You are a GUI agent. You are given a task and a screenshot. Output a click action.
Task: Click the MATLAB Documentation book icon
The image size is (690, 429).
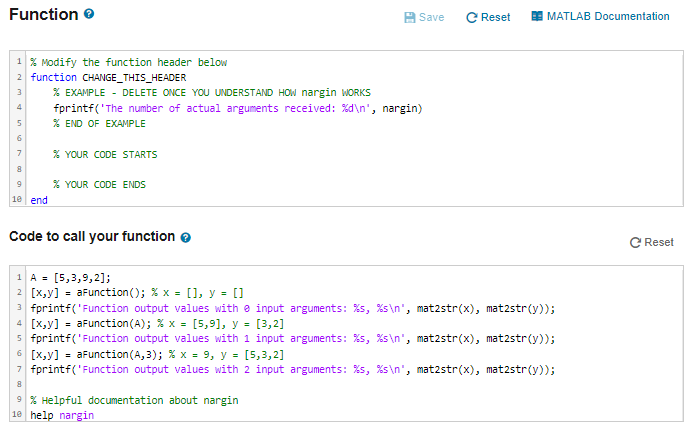pyautogui.click(x=537, y=16)
